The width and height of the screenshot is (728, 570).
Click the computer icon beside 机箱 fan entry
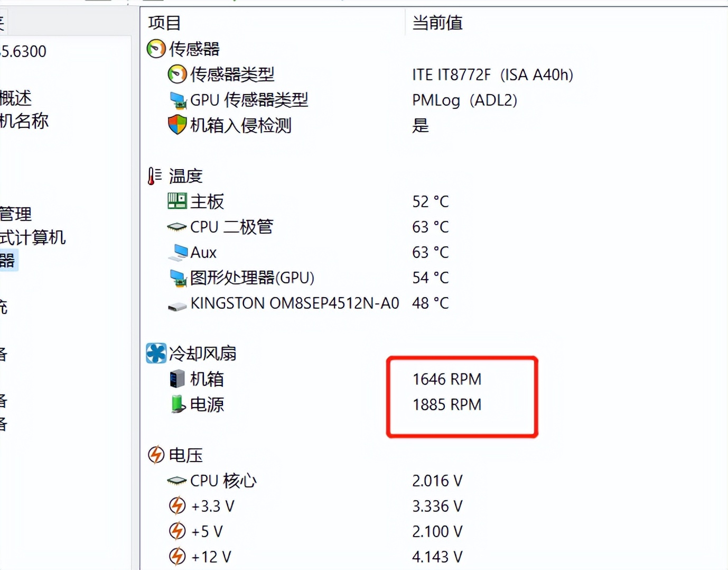click(178, 379)
